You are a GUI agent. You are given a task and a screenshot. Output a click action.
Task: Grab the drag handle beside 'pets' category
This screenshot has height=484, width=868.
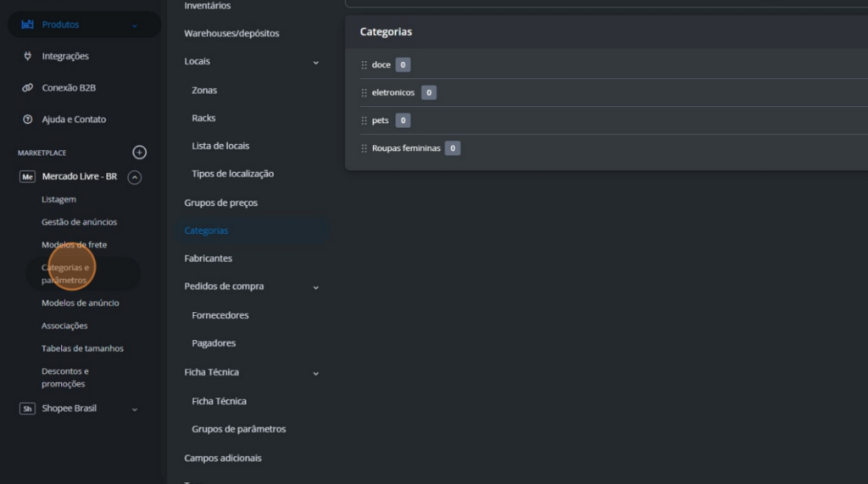point(364,120)
